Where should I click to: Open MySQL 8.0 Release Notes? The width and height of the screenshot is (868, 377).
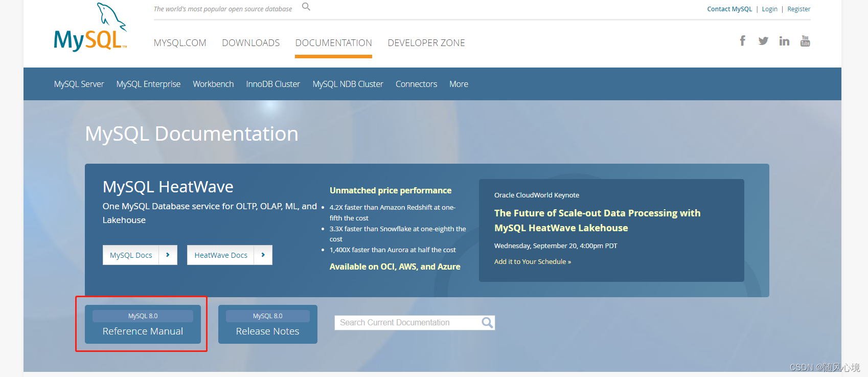point(268,324)
